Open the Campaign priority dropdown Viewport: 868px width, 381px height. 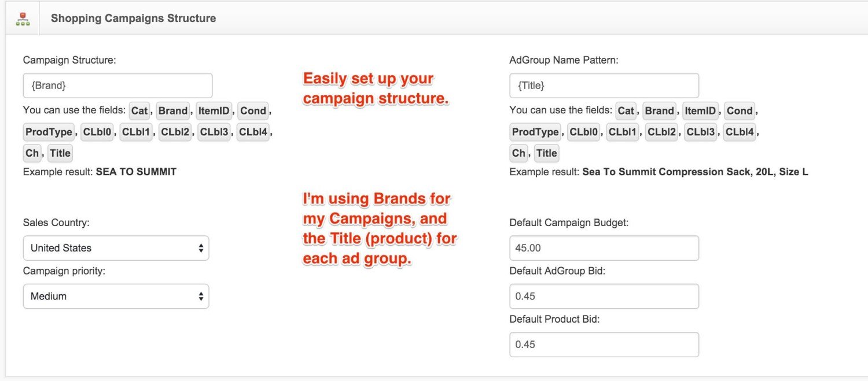click(116, 296)
